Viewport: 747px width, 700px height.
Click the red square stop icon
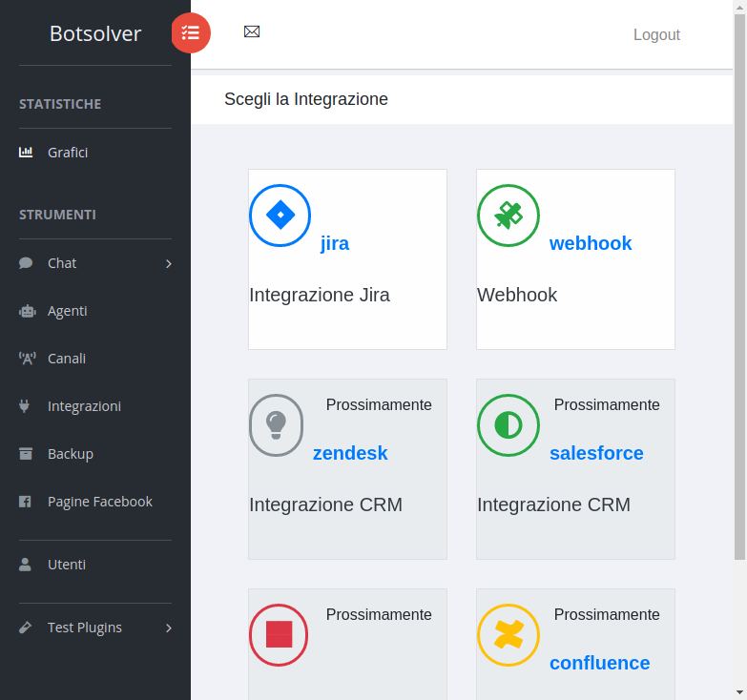click(x=279, y=635)
